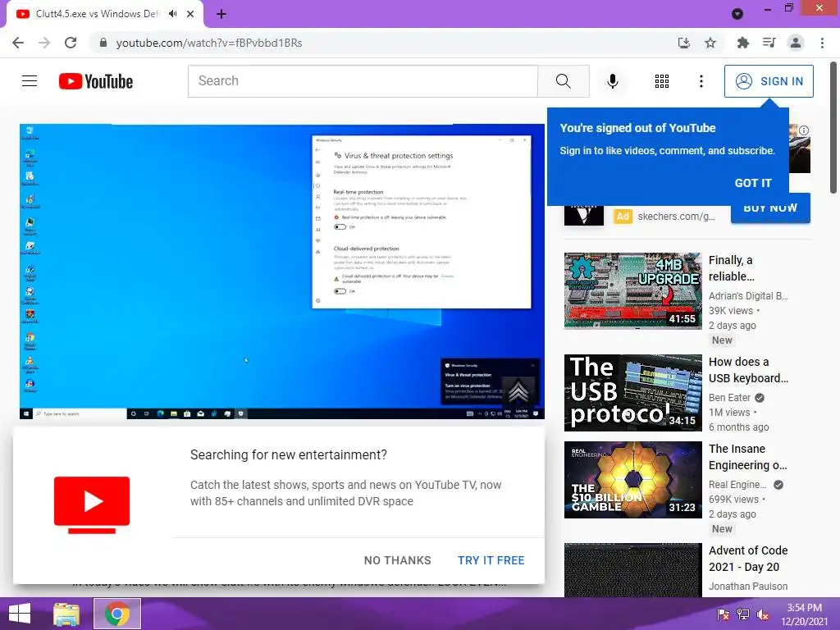Open taskbar clock showing 3:54 PM

pyautogui.click(x=804, y=614)
